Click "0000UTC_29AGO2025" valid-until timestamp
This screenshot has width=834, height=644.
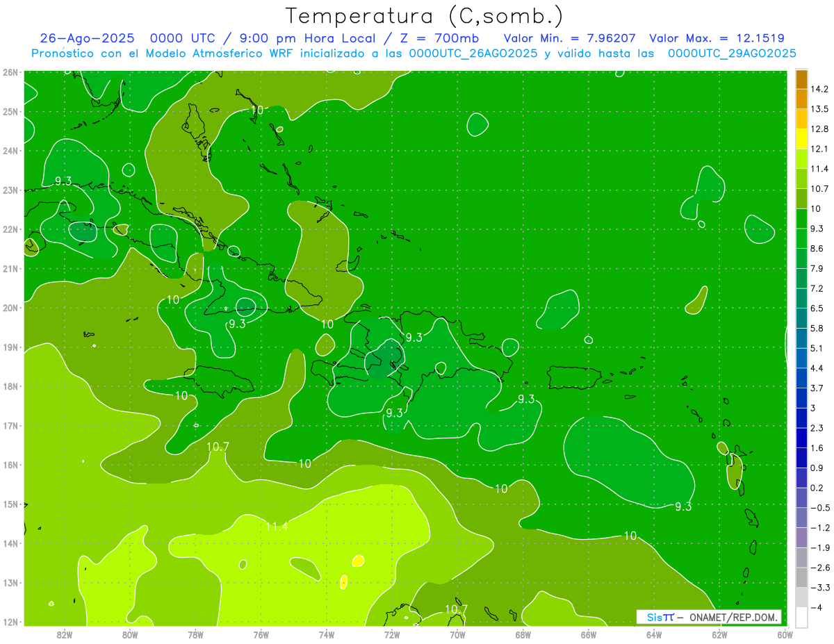tap(732, 53)
